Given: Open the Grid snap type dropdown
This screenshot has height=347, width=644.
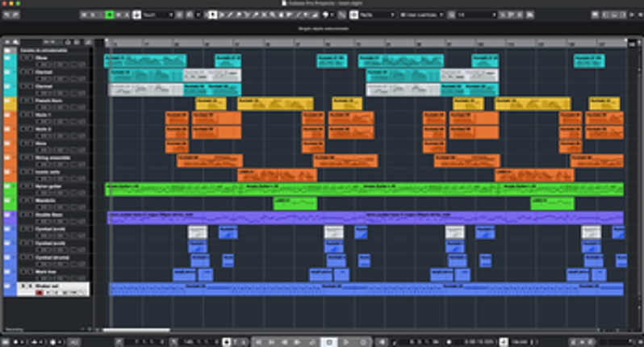Looking at the screenshot, I should (x=378, y=15).
